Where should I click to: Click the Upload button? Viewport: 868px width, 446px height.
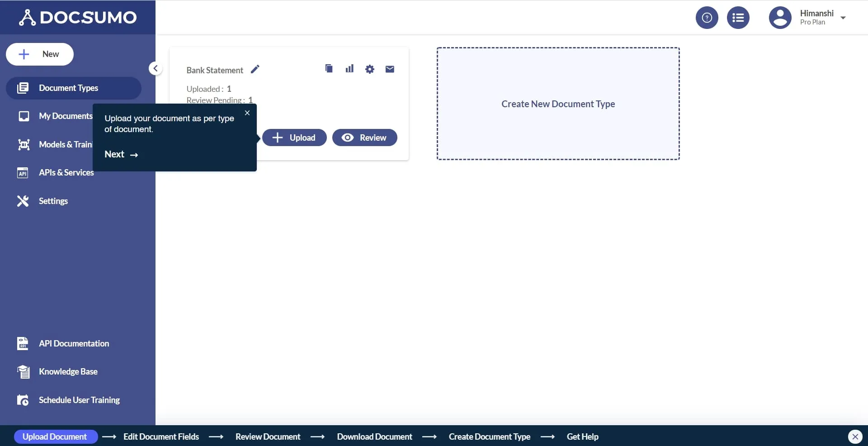coord(294,138)
